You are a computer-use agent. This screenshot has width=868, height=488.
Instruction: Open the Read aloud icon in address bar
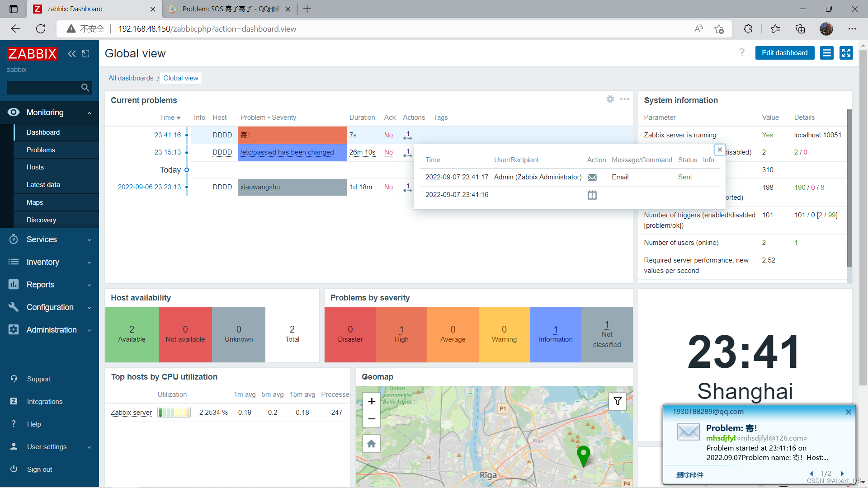tap(698, 29)
